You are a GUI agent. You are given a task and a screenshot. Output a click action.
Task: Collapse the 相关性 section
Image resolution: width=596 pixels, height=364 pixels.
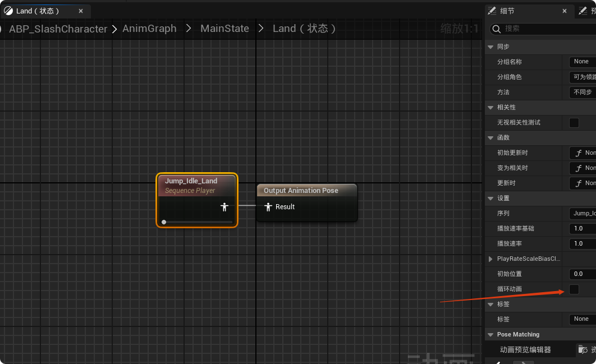[490, 108]
